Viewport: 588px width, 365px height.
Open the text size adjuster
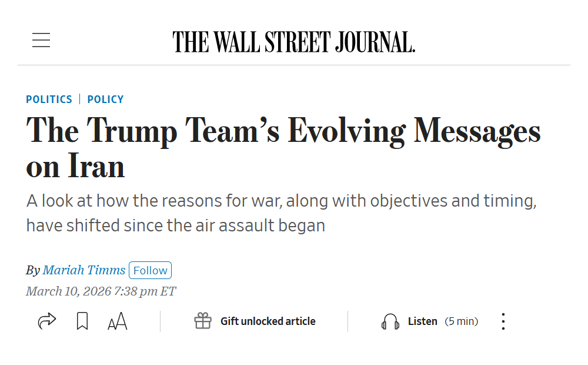118,321
